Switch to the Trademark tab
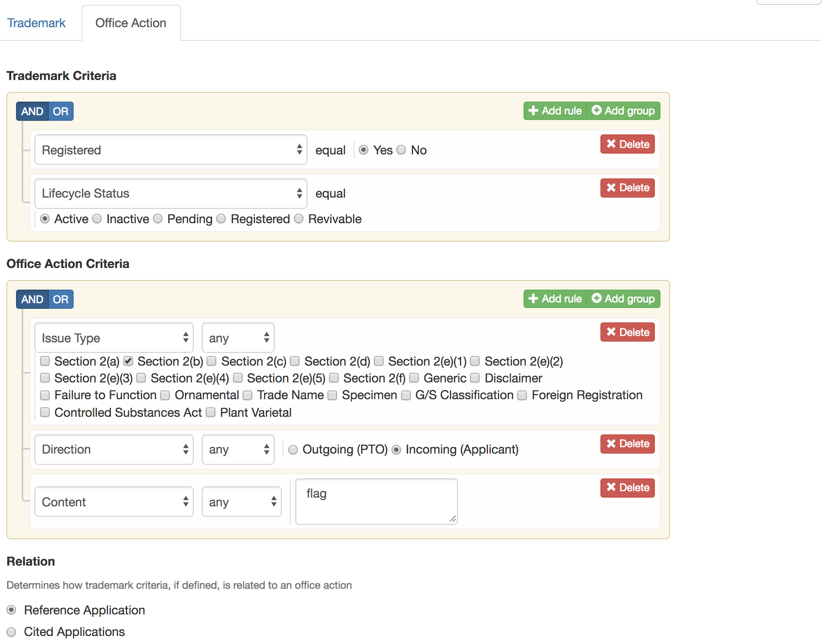827x644 pixels. pos(36,23)
